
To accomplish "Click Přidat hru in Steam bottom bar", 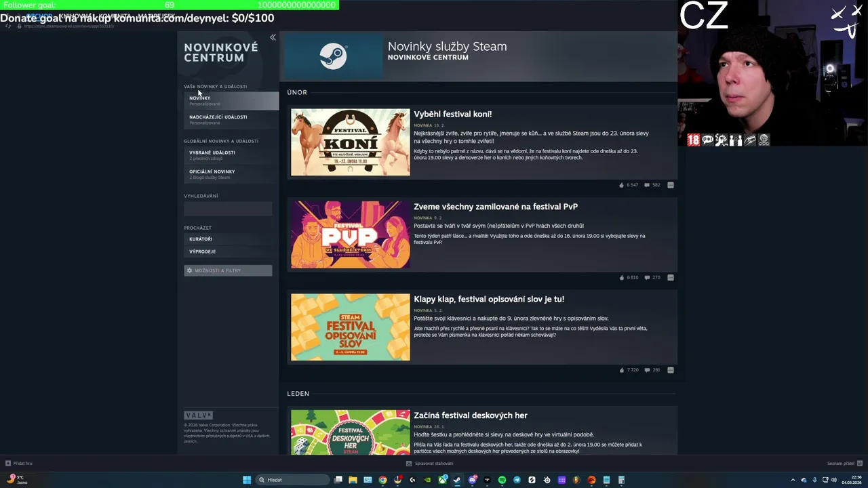I will click(19, 464).
